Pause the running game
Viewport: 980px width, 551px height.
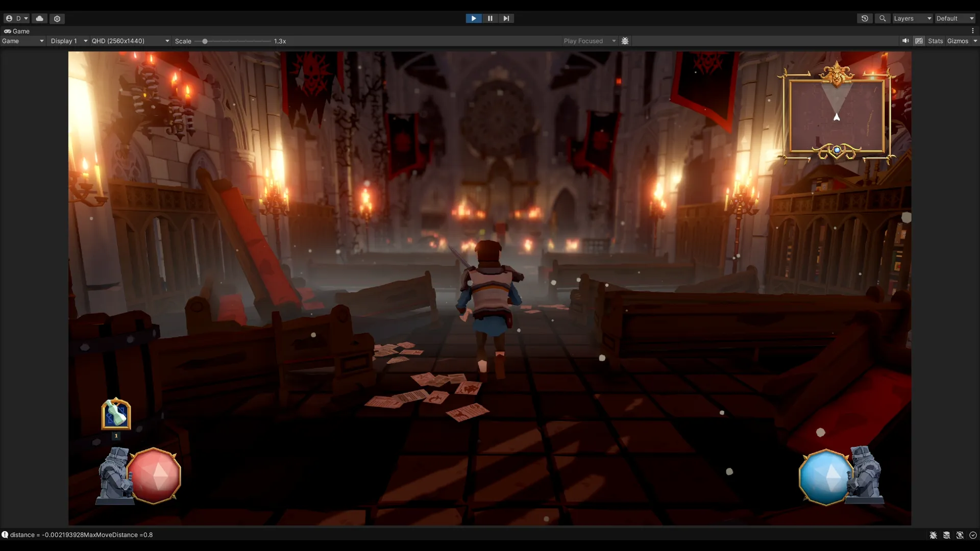[490, 18]
